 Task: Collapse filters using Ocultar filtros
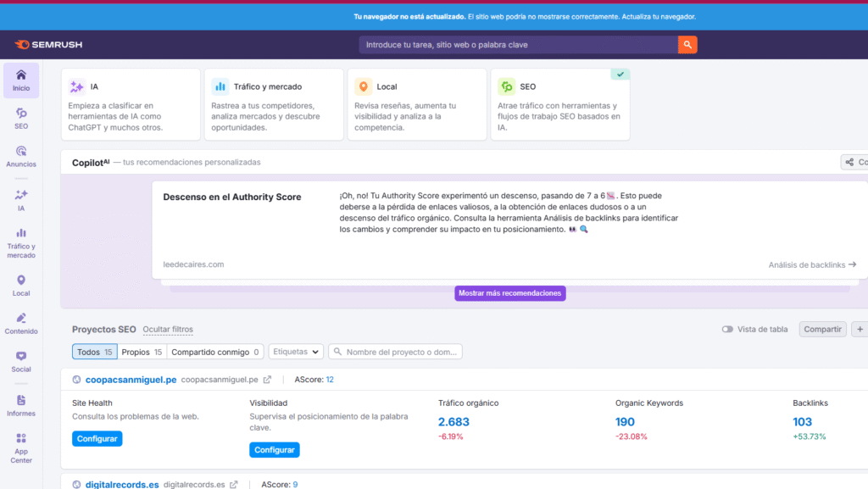[x=166, y=330]
